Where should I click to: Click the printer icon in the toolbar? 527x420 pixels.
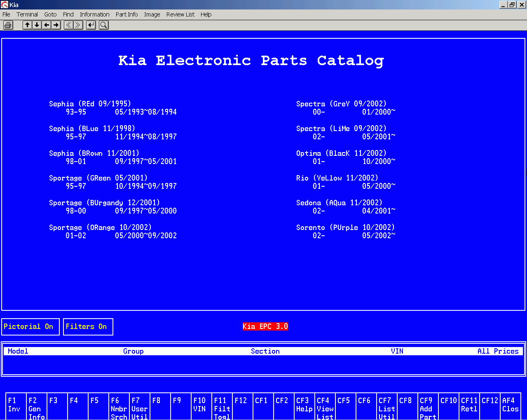(x=8, y=25)
